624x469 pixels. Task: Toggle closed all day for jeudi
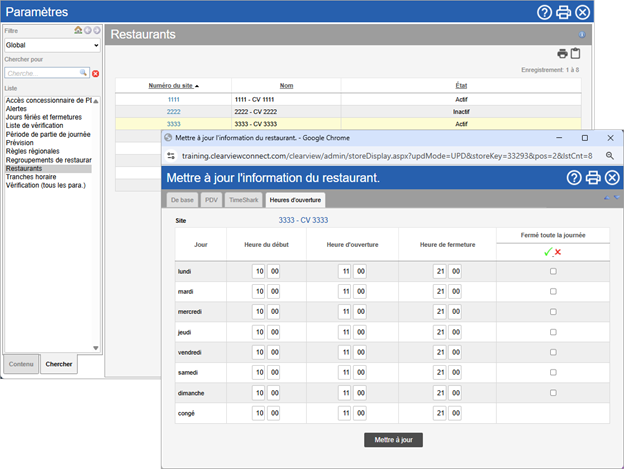(553, 332)
